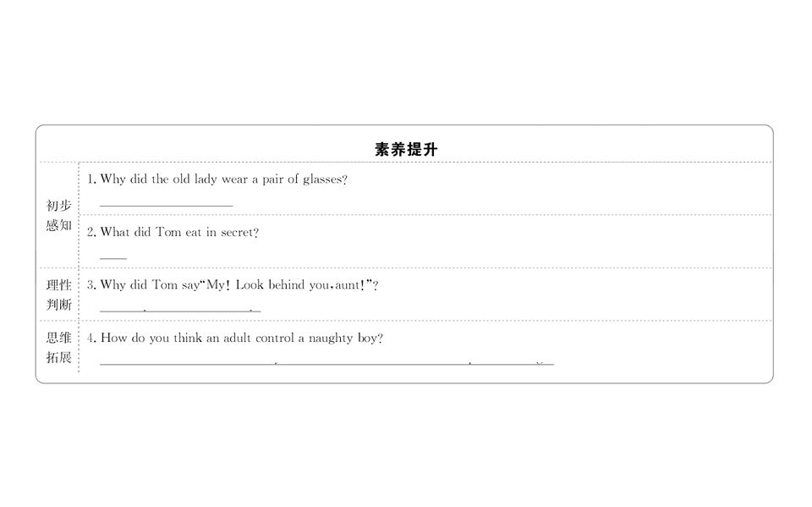Select the 初步感知 row label
The width and height of the screenshot is (812, 507).
click(x=59, y=215)
